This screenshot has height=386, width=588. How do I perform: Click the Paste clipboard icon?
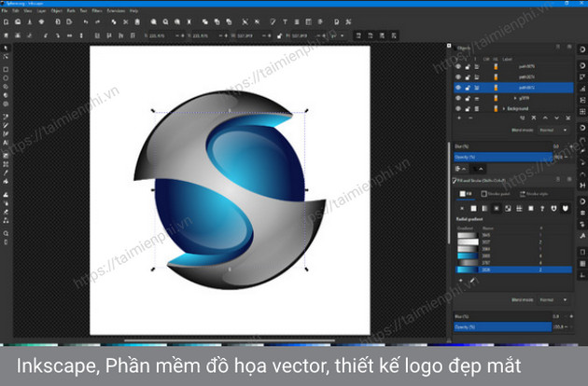click(x=137, y=22)
